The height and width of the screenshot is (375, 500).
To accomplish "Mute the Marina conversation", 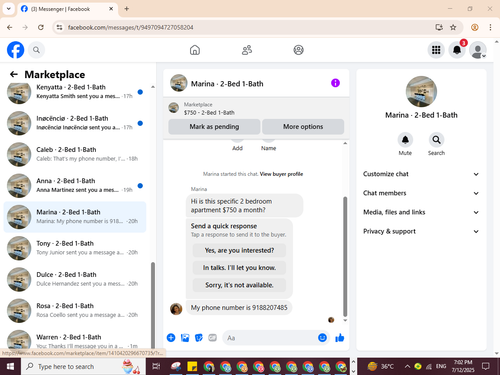I will [x=405, y=140].
